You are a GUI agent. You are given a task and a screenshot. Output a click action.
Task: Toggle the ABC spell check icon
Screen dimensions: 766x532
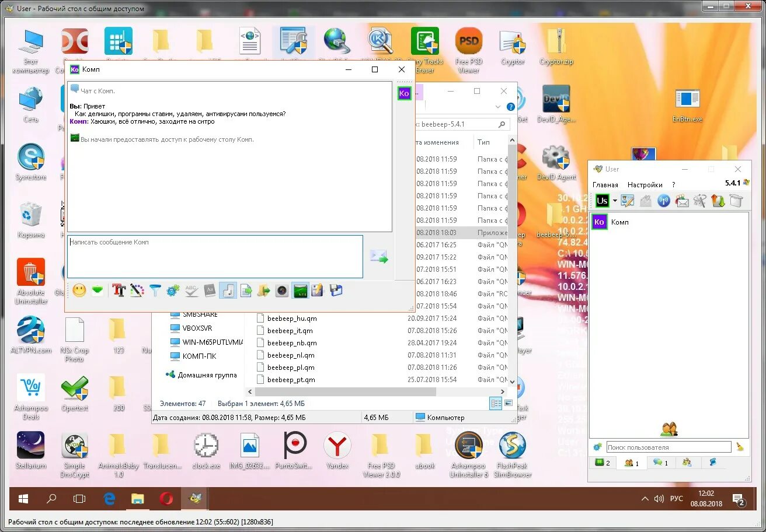click(x=191, y=290)
